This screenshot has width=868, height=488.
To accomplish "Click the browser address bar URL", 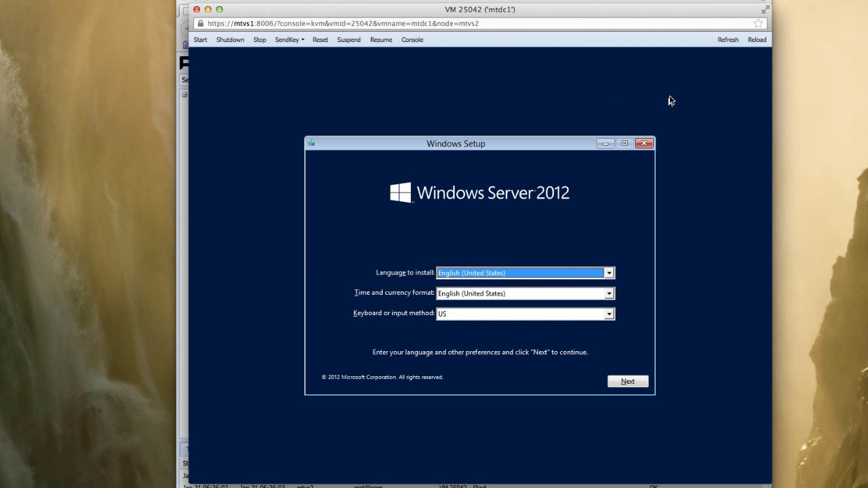I will [x=343, y=24].
